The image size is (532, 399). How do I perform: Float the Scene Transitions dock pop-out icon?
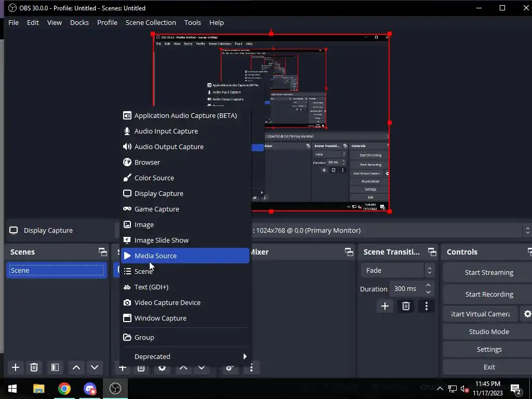point(432,252)
